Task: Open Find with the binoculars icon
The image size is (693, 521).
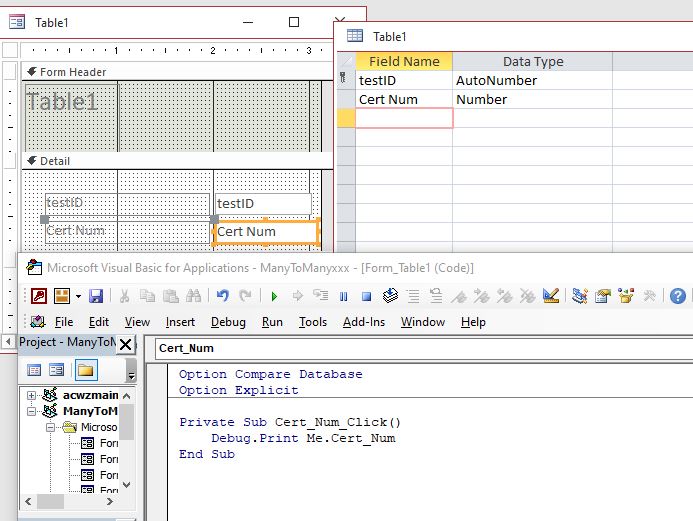Action: pyautogui.click(x=194, y=296)
